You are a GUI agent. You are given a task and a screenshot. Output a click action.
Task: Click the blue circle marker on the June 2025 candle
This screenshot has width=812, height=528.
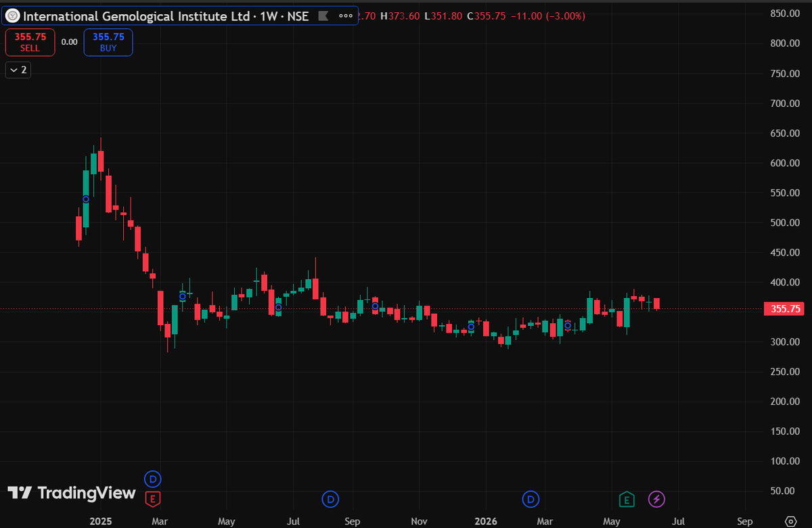tap(278, 308)
